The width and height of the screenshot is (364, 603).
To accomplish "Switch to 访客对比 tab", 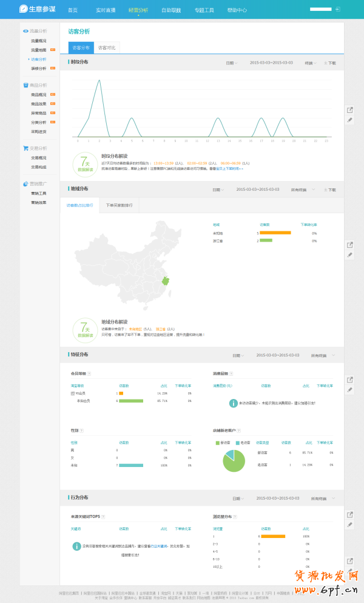I will point(107,47).
